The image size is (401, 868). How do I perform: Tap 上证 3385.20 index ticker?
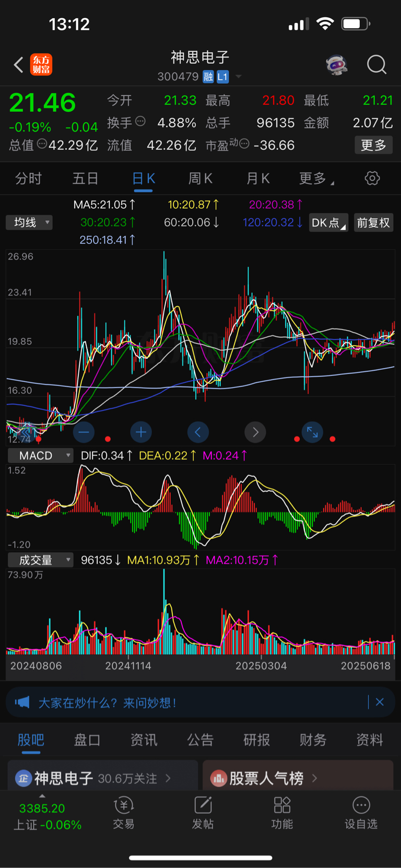(48, 816)
